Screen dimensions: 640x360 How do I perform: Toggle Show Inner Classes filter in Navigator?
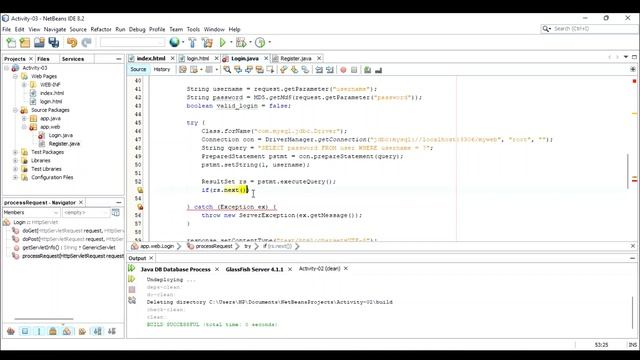click(67, 331)
